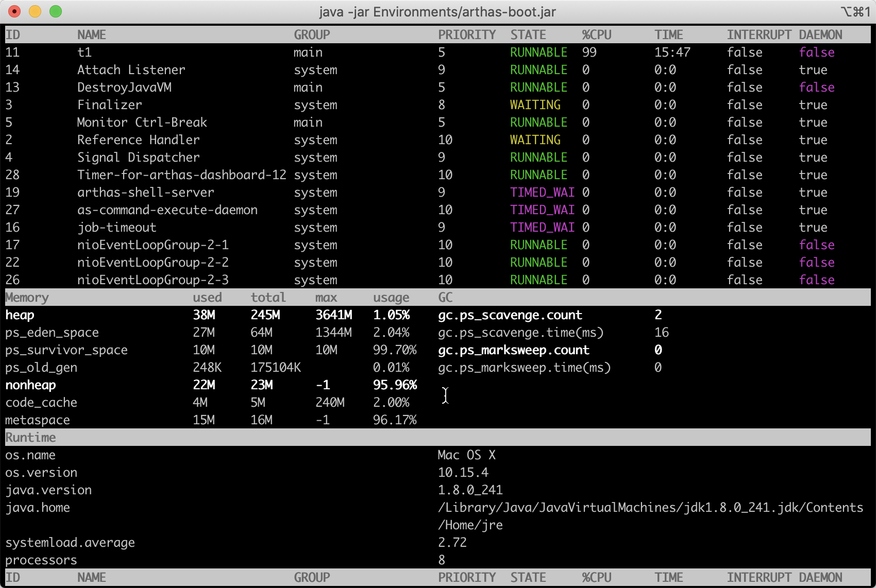Select the 'Attach Listener' thread name
This screenshot has height=588, width=876.
click(131, 70)
